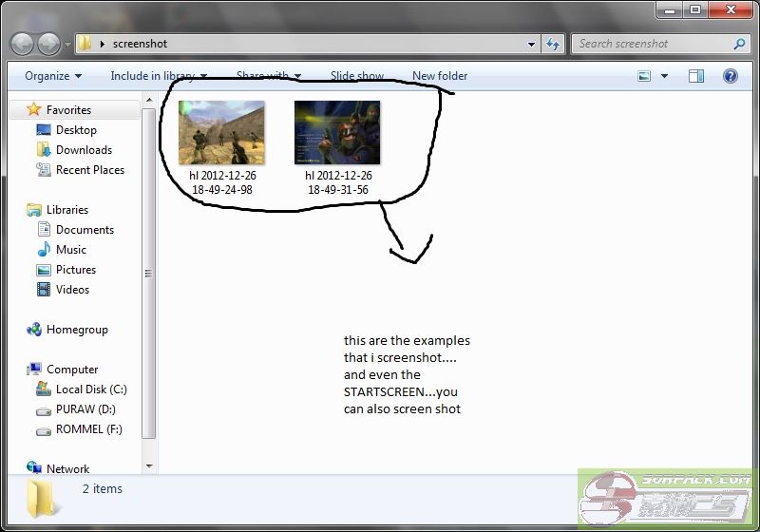Open Downloads in Favorites
The width and height of the screenshot is (760, 532).
pyautogui.click(x=84, y=150)
